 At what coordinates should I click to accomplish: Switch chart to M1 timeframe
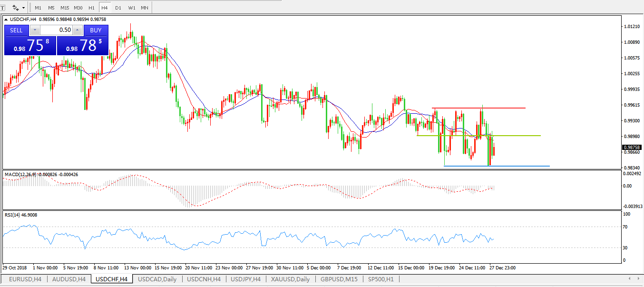(x=38, y=8)
